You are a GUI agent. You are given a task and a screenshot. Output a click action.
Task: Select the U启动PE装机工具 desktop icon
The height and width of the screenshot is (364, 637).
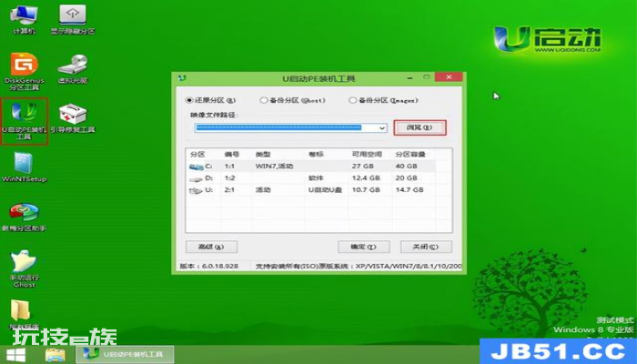(24, 121)
